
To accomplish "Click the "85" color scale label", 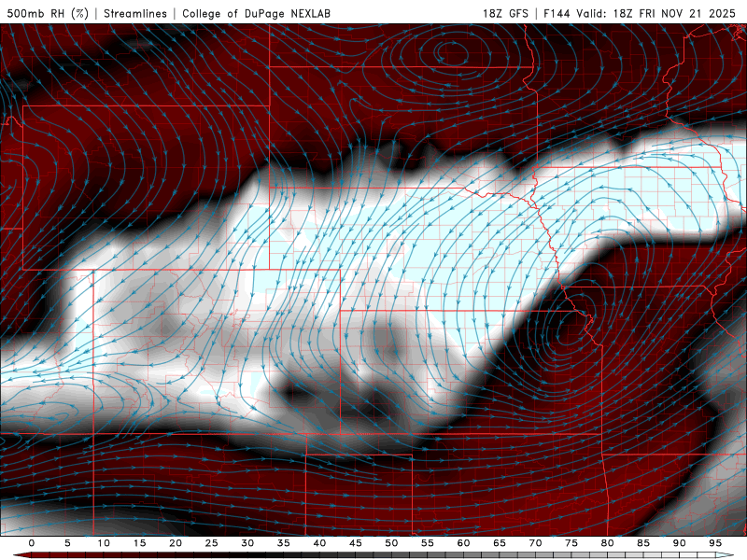I will click(643, 543).
